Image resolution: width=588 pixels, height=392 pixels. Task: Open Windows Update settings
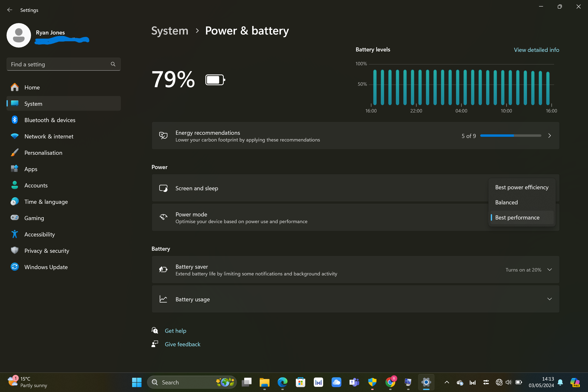pyautogui.click(x=63, y=267)
